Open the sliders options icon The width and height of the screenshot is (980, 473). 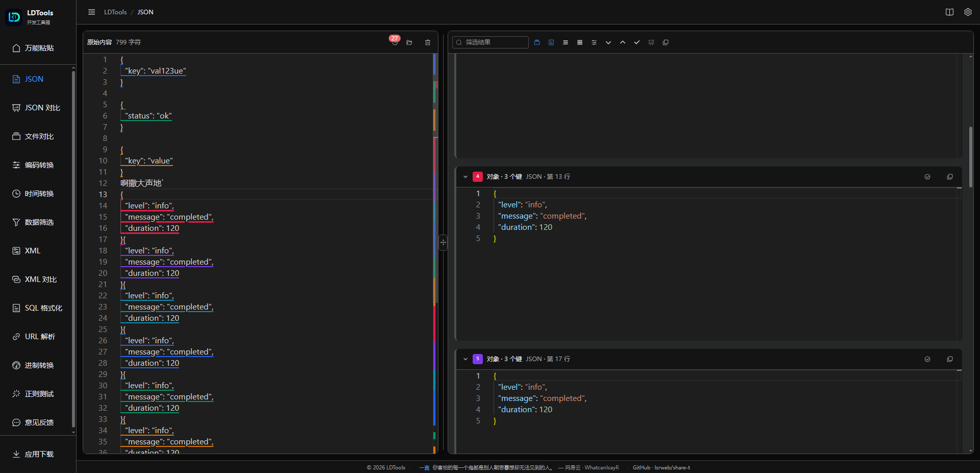(594, 42)
